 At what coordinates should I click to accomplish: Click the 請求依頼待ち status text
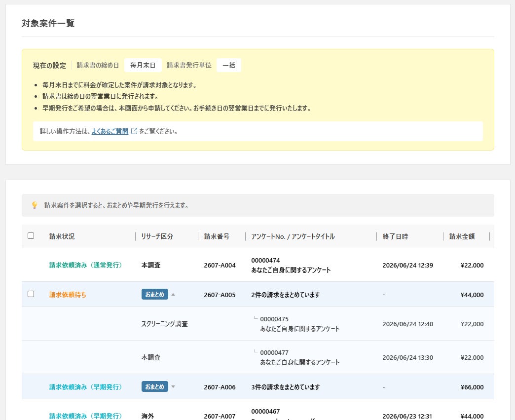[68, 295]
